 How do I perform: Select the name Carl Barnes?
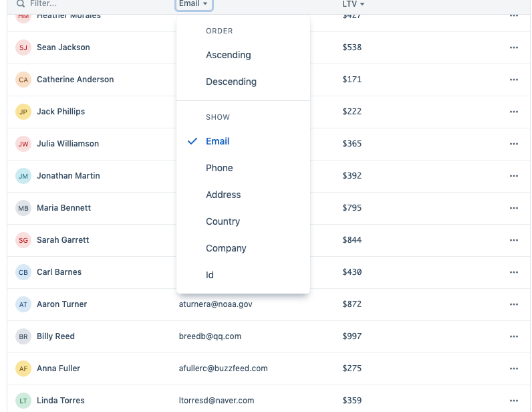click(59, 272)
